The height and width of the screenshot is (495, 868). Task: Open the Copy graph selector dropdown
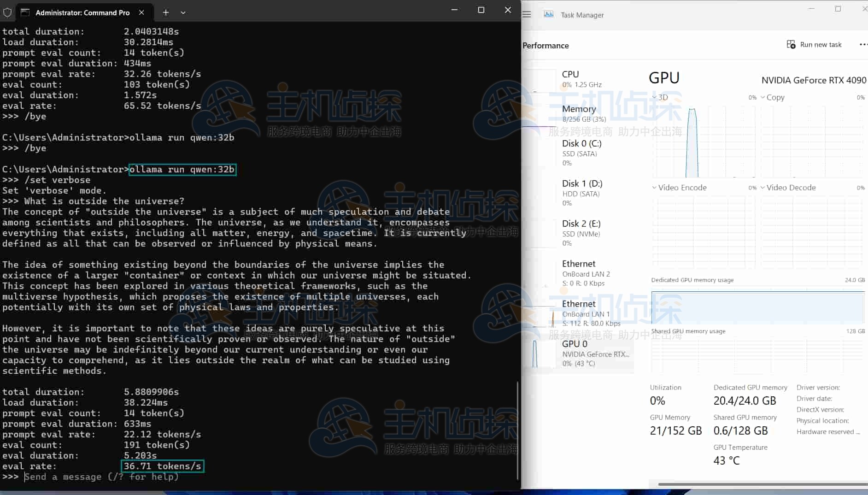click(763, 97)
